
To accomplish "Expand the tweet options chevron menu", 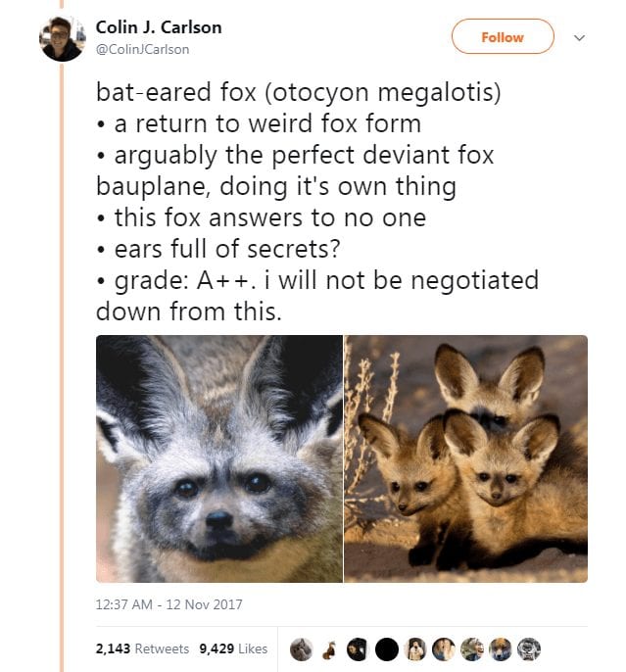I will click(x=579, y=37).
